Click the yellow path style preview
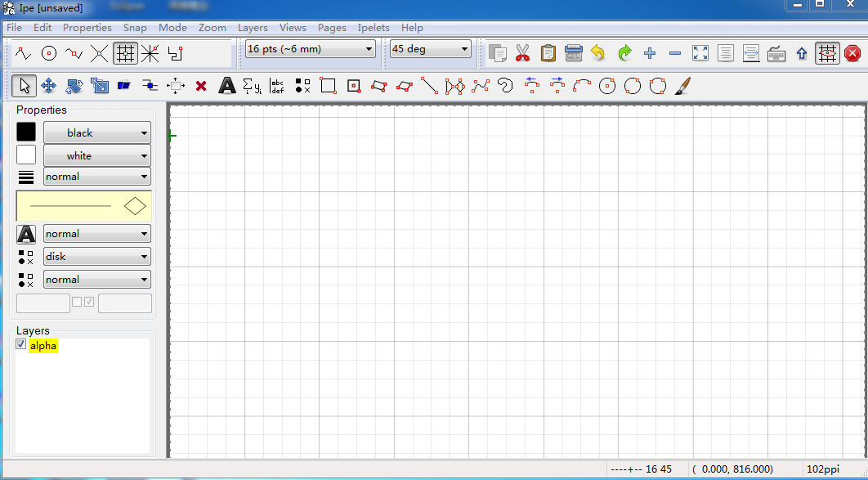Screen dimensions: 868x480 coord(84,206)
